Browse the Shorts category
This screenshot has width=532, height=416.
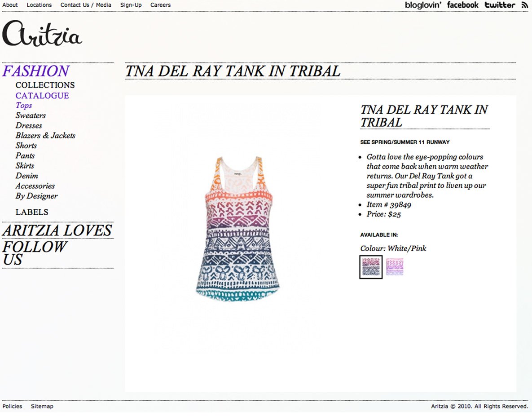26,146
